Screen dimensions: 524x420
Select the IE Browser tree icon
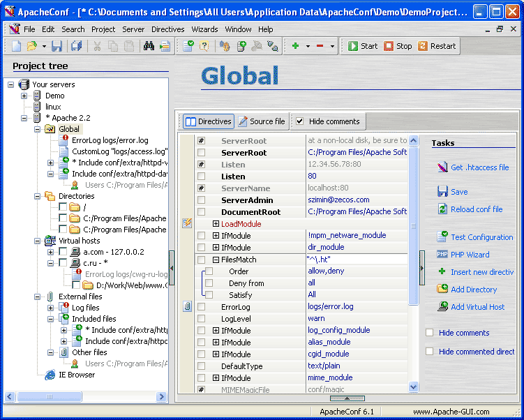(x=50, y=375)
